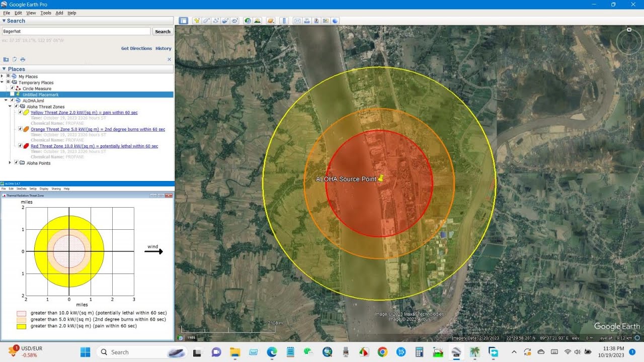The height and width of the screenshot is (362, 644).
Task: Toggle the sidebar panel button in the toolbar
Action: pos(184,21)
